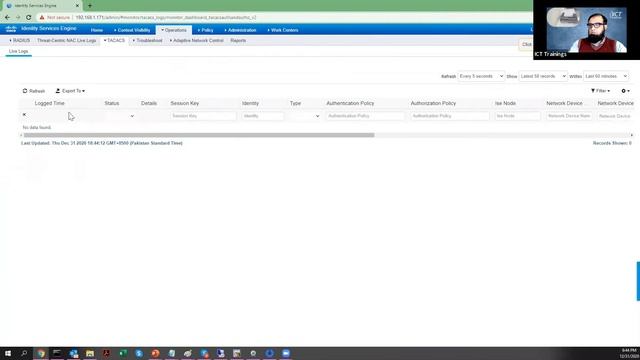Go to Reports
The width and height of the screenshot is (640, 360).
pyautogui.click(x=238, y=41)
